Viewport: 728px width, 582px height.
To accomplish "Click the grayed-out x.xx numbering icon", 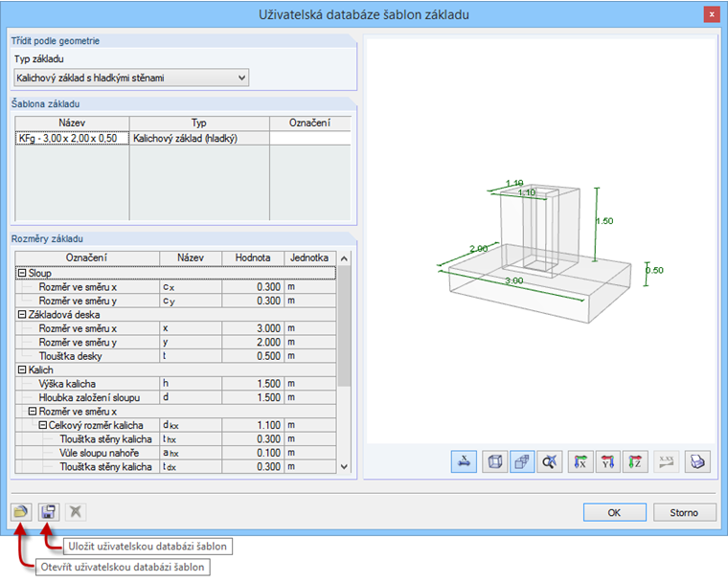I will (667, 462).
